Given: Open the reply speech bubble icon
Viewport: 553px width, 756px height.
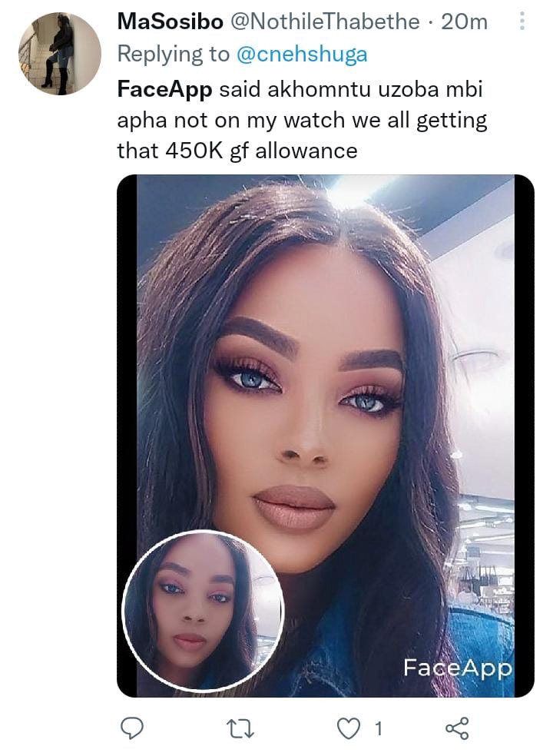Looking at the screenshot, I should point(131,728).
